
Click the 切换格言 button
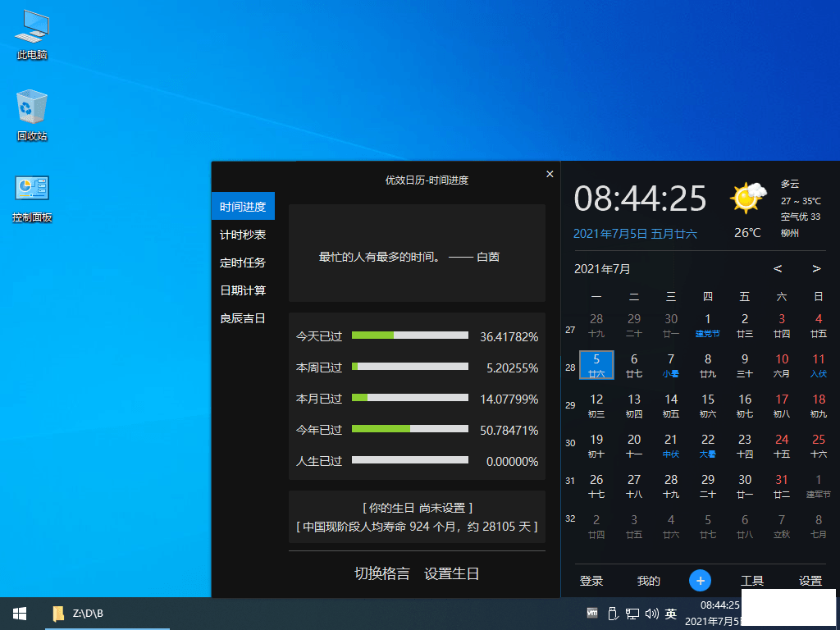(381, 573)
